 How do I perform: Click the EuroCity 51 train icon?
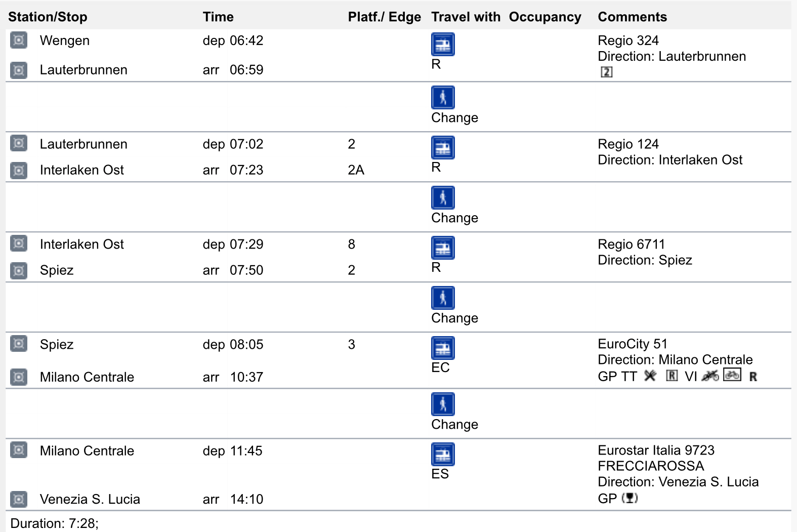tap(443, 348)
